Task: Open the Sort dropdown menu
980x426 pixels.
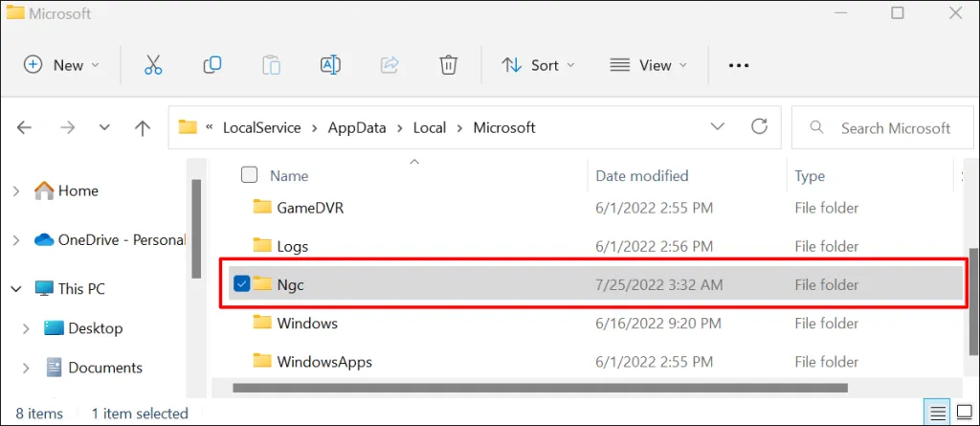Action: [x=539, y=65]
